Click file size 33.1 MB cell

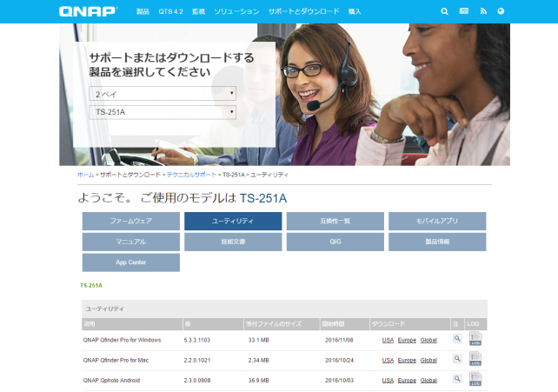click(259, 340)
